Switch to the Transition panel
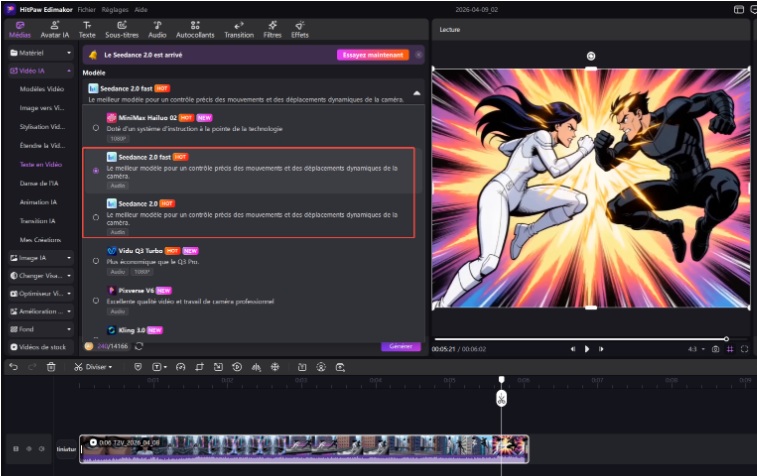Image resolution: width=757 pixels, height=476 pixels. point(239,29)
